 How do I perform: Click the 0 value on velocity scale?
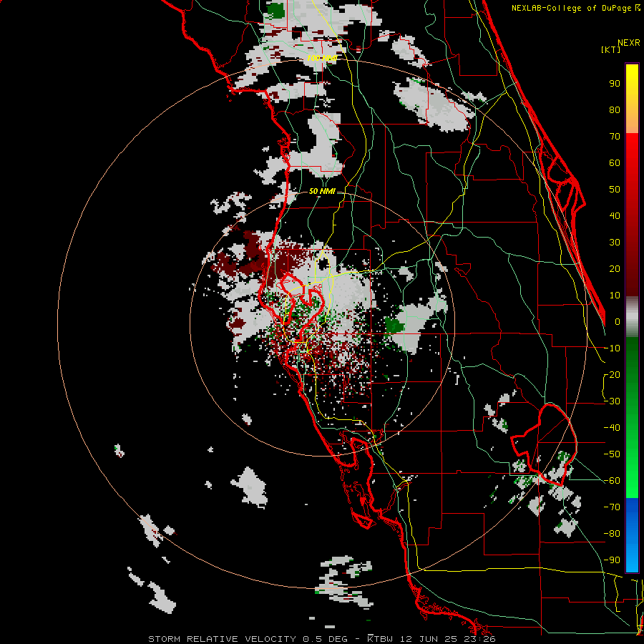point(618,321)
